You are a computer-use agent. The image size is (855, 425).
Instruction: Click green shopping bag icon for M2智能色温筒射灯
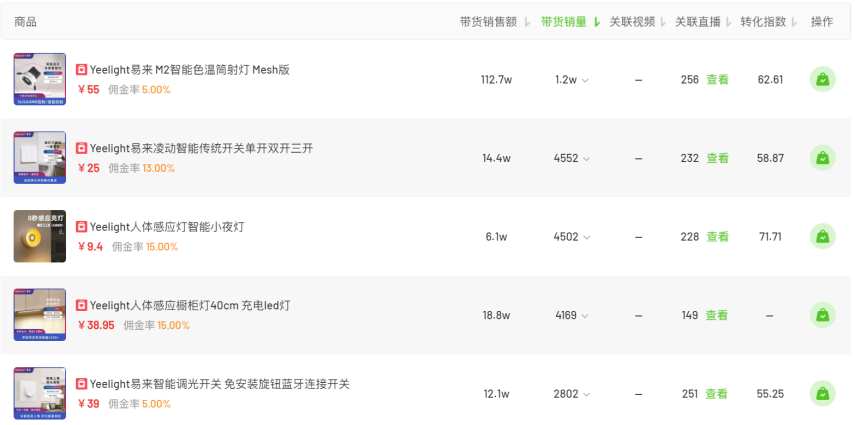(x=822, y=80)
